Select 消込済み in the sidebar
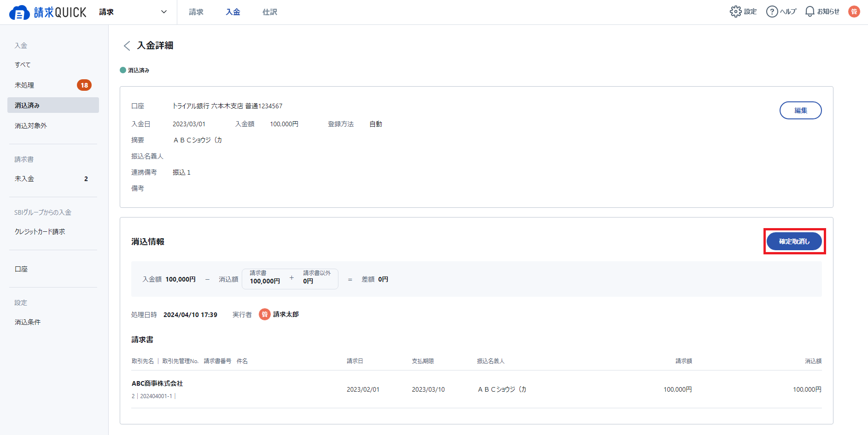 [53, 105]
